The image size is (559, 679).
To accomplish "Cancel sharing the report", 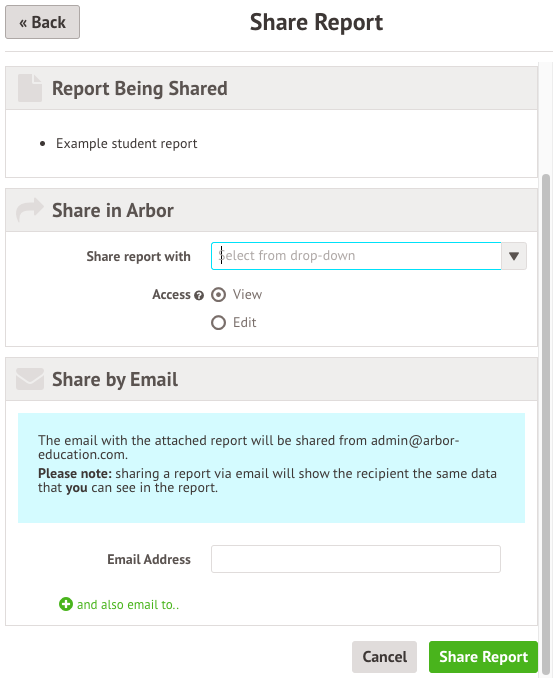I will coord(385,657).
